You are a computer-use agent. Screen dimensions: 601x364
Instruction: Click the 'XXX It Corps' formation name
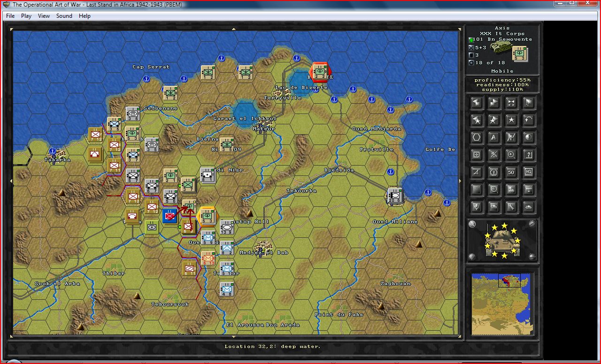(x=502, y=34)
